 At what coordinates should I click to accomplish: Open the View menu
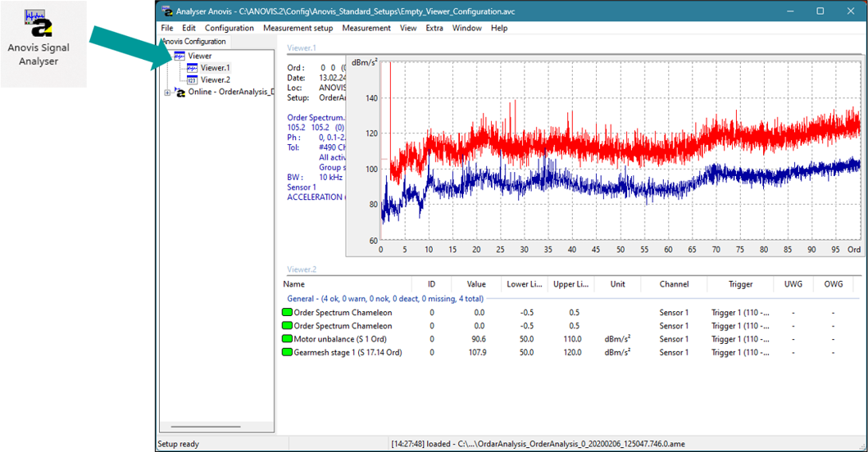click(408, 28)
